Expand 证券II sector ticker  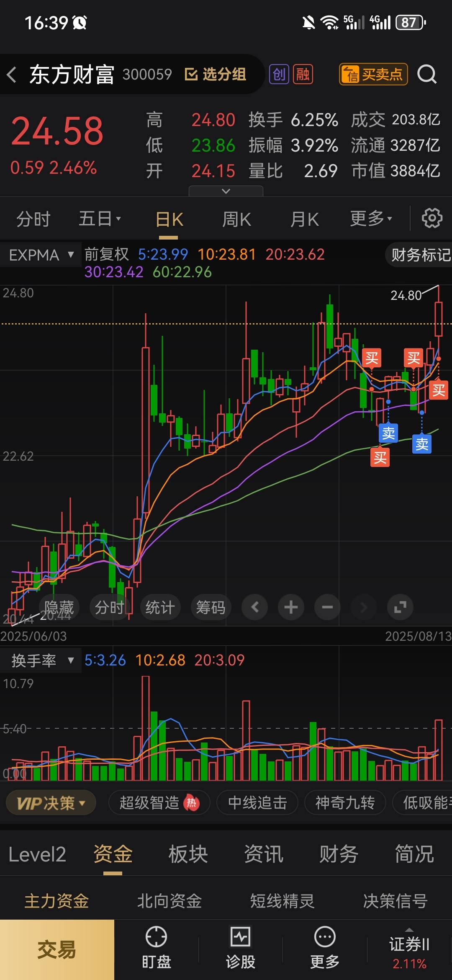click(409, 948)
